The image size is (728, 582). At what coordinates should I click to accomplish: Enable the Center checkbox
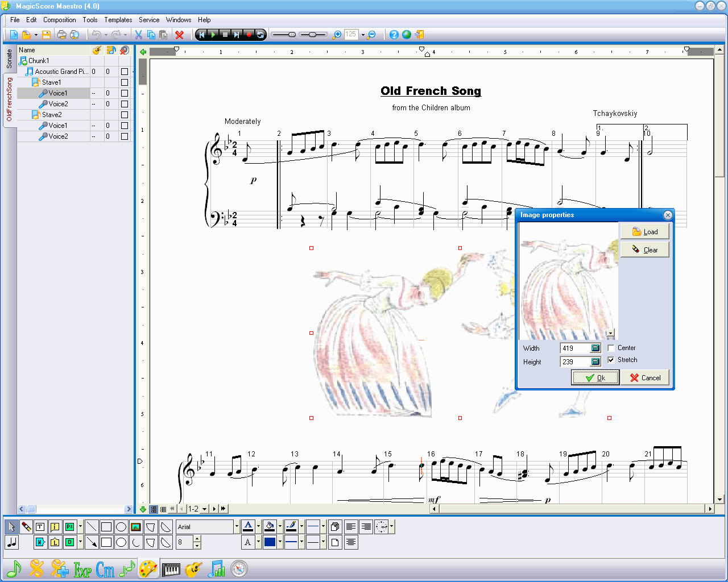(x=610, y=347)
